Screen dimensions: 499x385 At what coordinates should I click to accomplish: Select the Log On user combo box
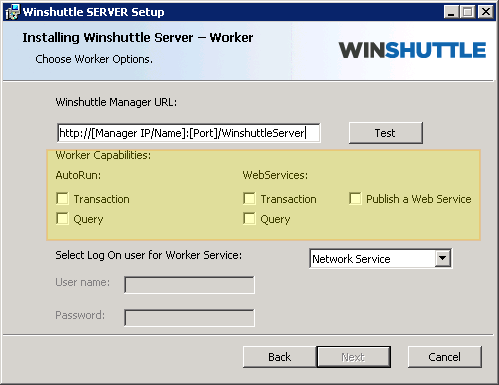[x=380, y=258]
